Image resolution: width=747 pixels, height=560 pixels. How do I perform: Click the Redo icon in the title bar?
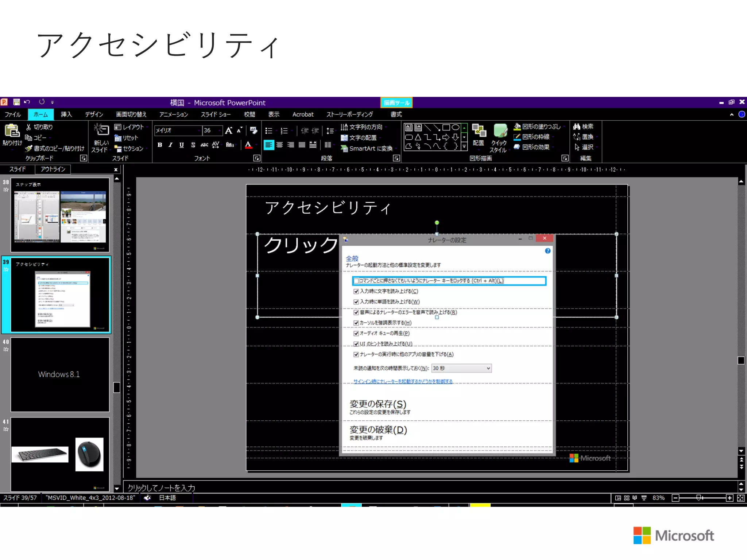pos(42,102)
